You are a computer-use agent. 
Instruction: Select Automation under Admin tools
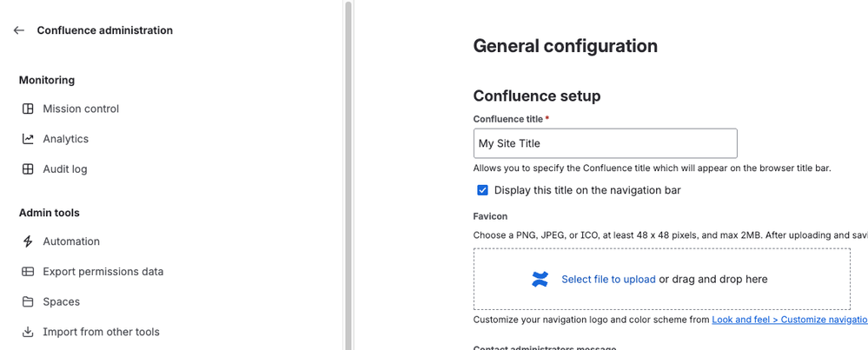point(71,241)
